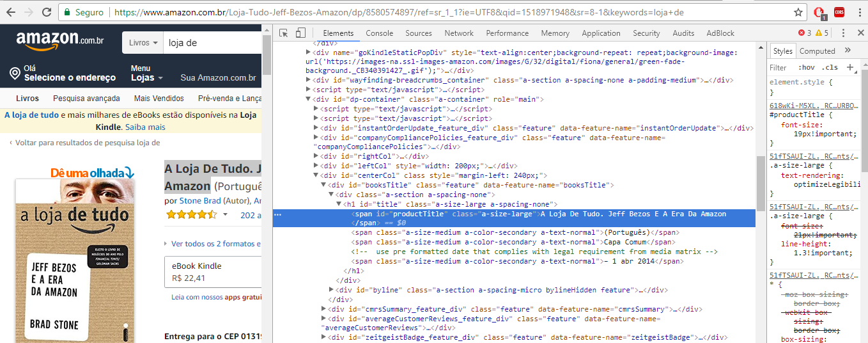Open DevTools customize three-dot menu
Viewport: 868px width, 343px height.
click(843, 33)
